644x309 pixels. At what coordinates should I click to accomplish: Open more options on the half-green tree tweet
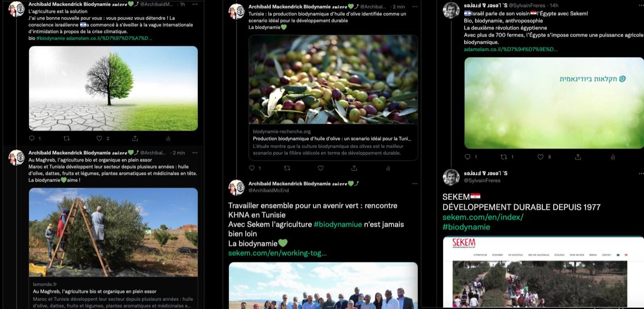tap(195, 4)
